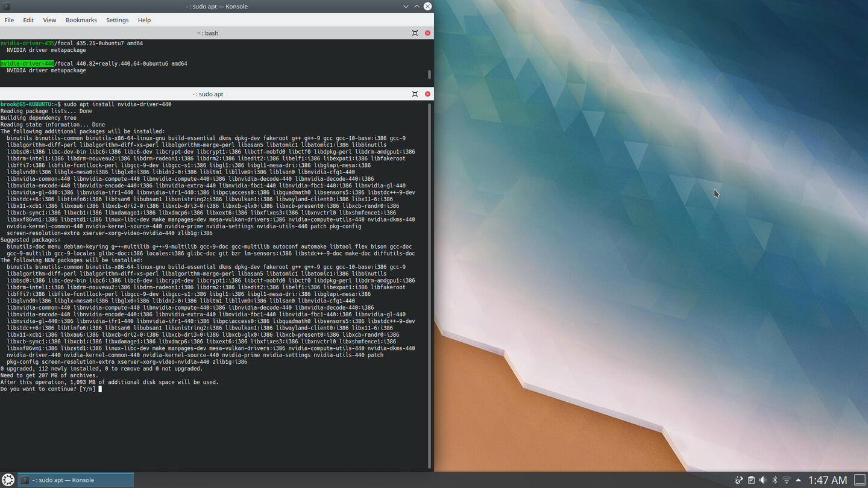Maximize the sudo apt split pane
Viewport: 868px width, 488px height.
tap(415, 94)
